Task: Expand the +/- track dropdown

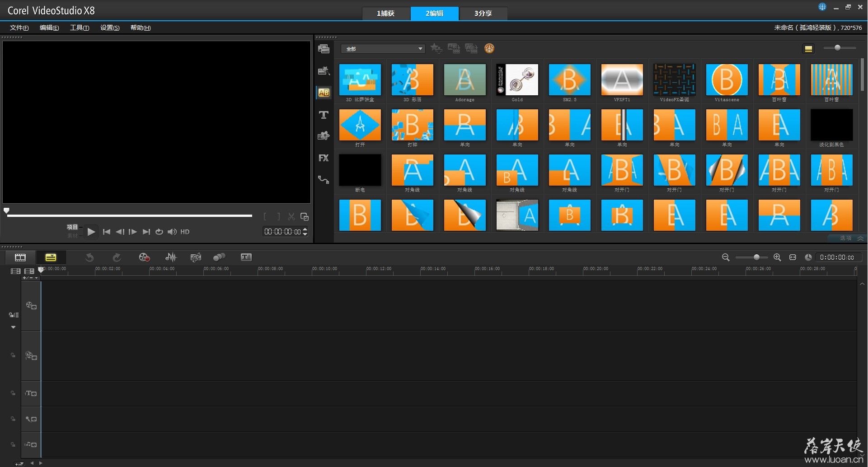Action: (x=30, y=278)
